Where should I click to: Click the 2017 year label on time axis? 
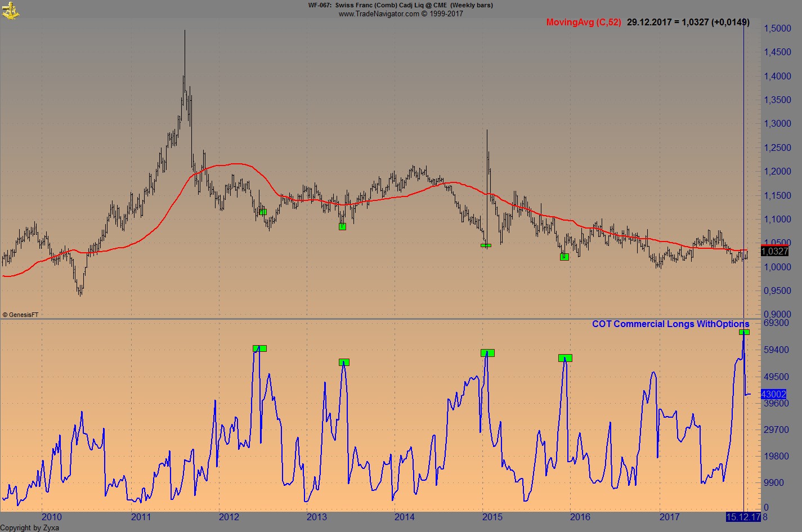click(x=669, y=517)
